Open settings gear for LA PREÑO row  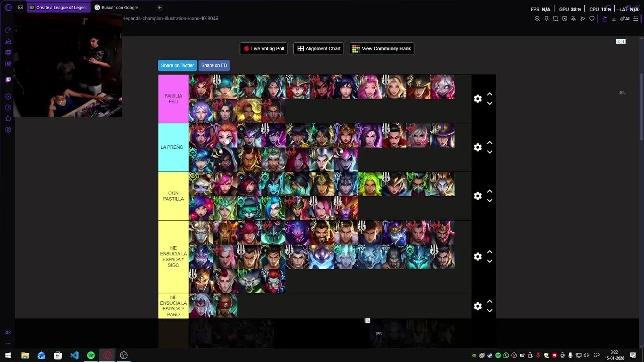click(x=478, y=147)
